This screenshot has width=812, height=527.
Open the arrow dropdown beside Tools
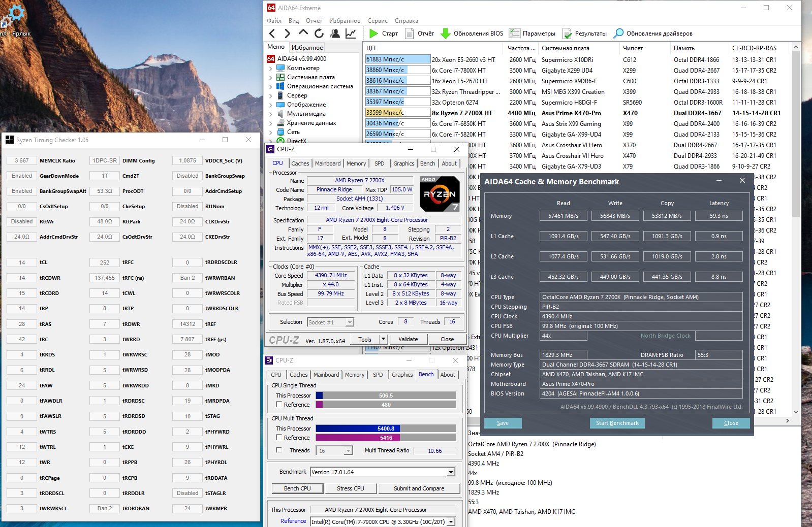(x=384, y=339)
